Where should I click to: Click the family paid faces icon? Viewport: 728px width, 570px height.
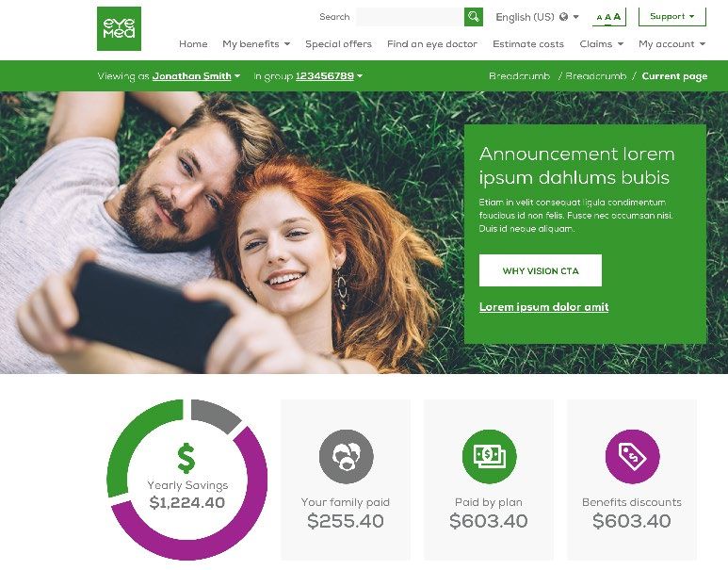point(346,456)
